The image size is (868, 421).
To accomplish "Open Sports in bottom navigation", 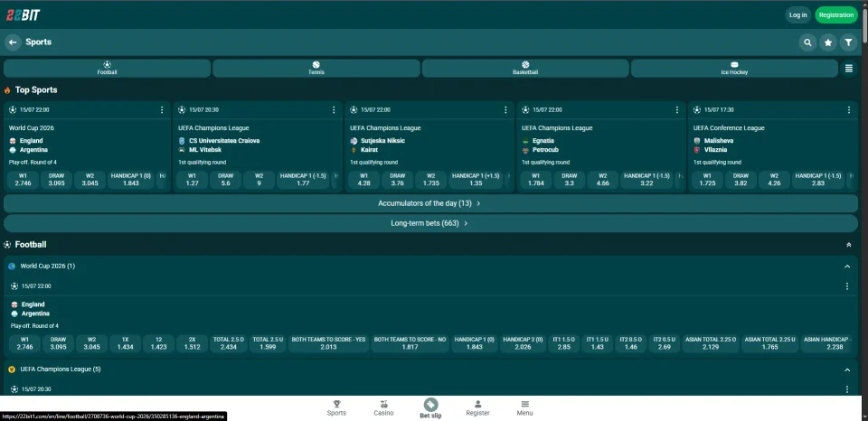I will (336, 408).
